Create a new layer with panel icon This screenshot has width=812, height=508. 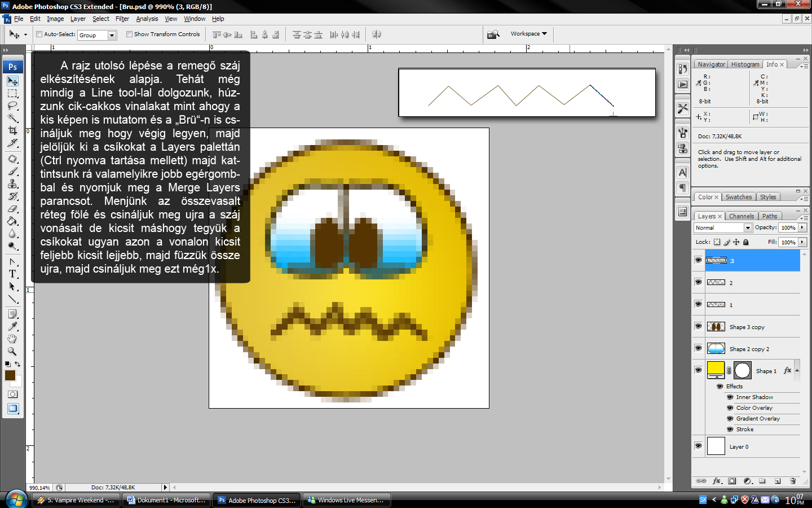[778, 481]
